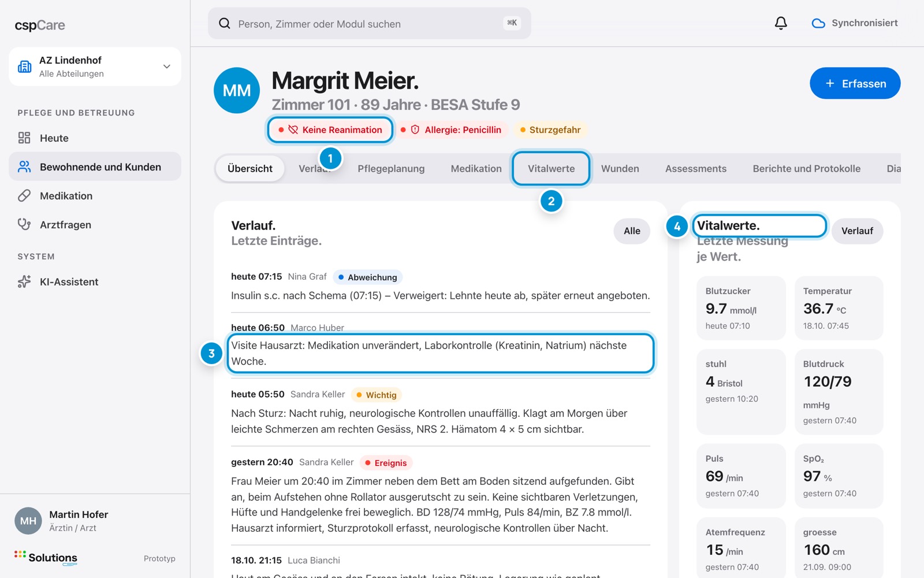This screenshot has height=578, width=924.
Task: Click the Erfassen button
Action: click(x=855, y=83)
